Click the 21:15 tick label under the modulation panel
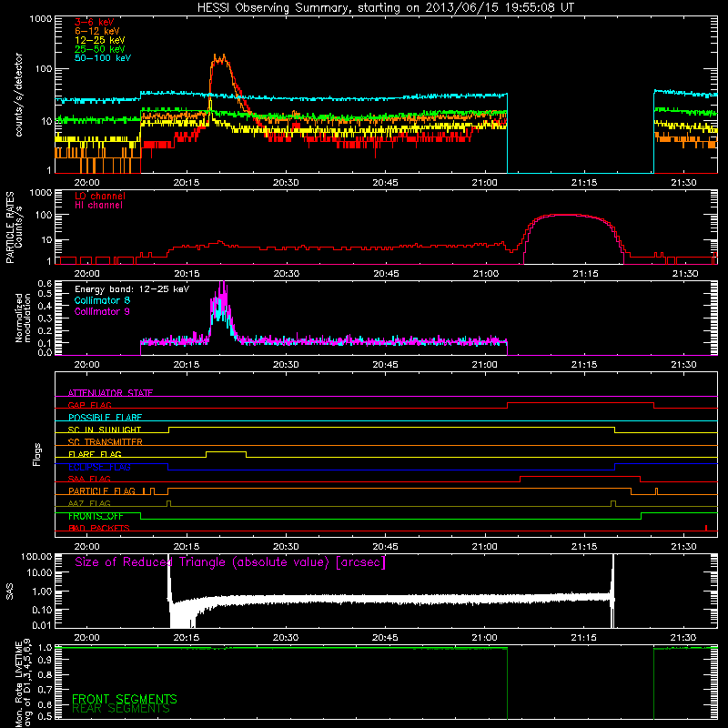Screen dimensions: 728x728 click(x=584, y=365)
